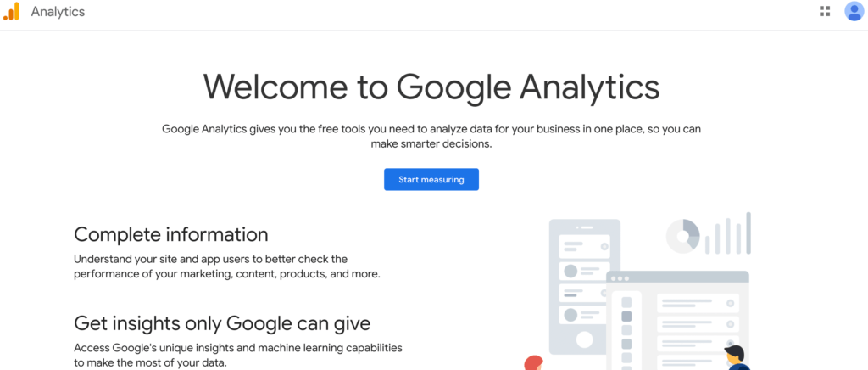Open the Google apps grid
Screen dimensions: 868x370
point(825,11)
